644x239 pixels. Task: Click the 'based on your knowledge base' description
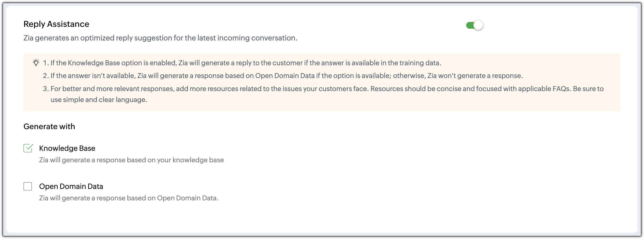coord(131,160)
